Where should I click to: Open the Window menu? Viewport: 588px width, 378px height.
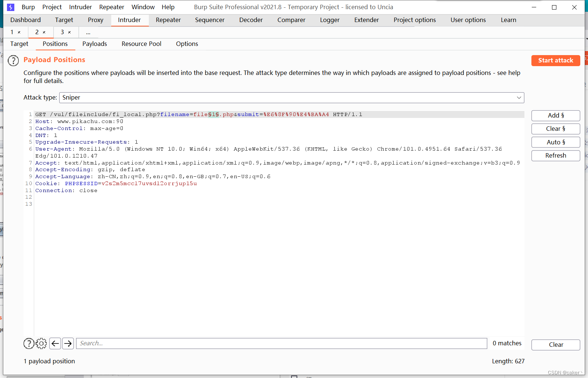143,7
